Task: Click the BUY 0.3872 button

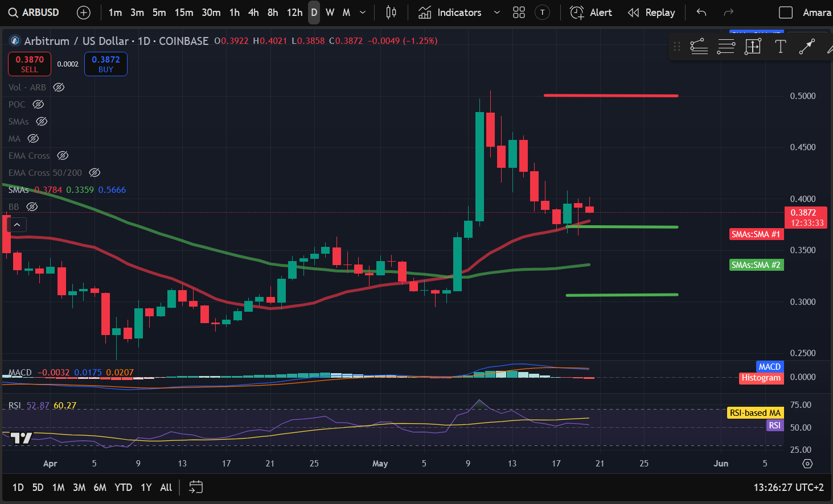Action: [x=106, y=64]
